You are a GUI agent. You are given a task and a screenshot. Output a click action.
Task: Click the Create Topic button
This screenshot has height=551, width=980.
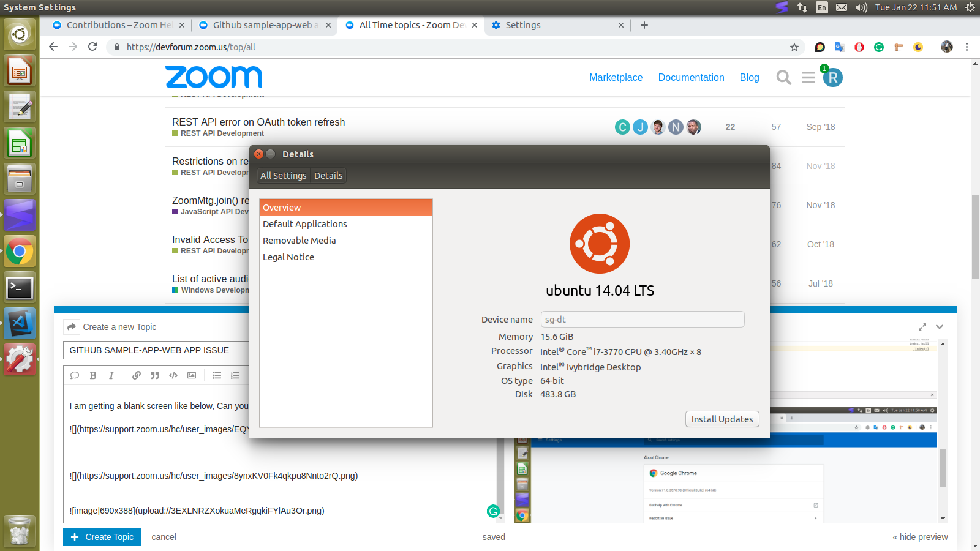pyautogui.click(x=102, y=537)
